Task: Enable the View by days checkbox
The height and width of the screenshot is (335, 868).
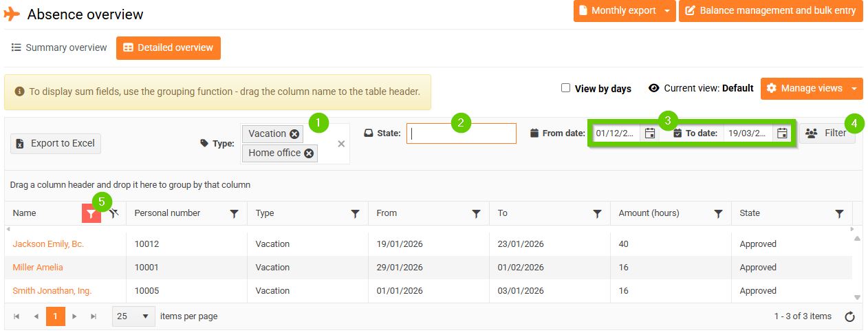Action: (x=565, y=88)
